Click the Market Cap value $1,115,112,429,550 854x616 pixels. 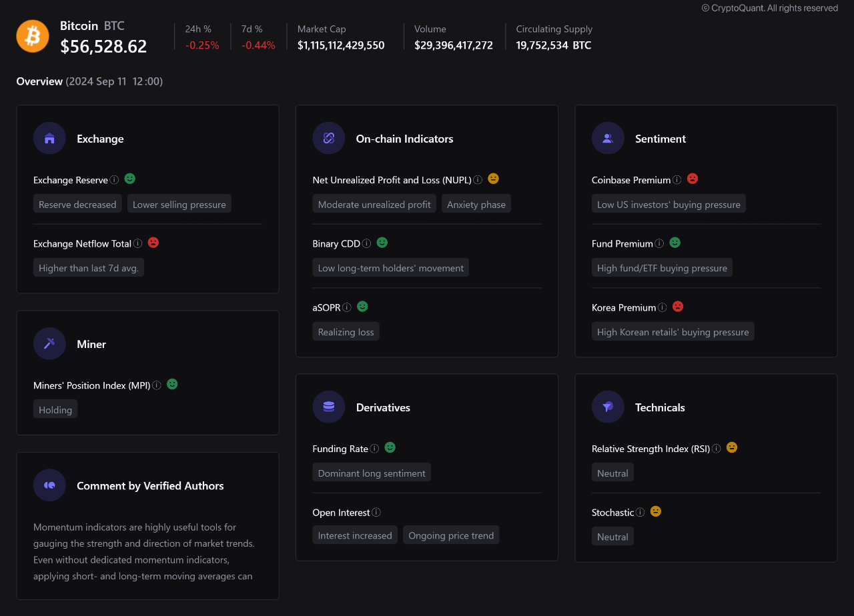click(341, 45)
